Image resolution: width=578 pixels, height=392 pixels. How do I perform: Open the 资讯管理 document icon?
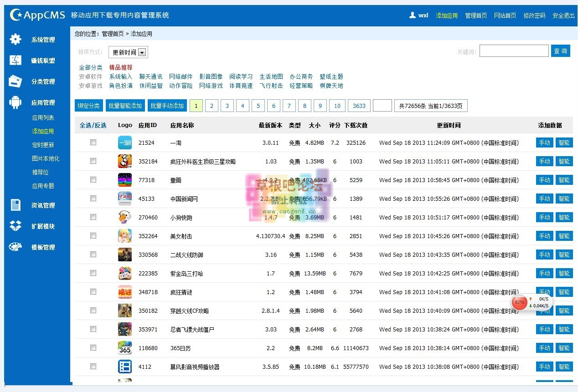click(15, 205)
